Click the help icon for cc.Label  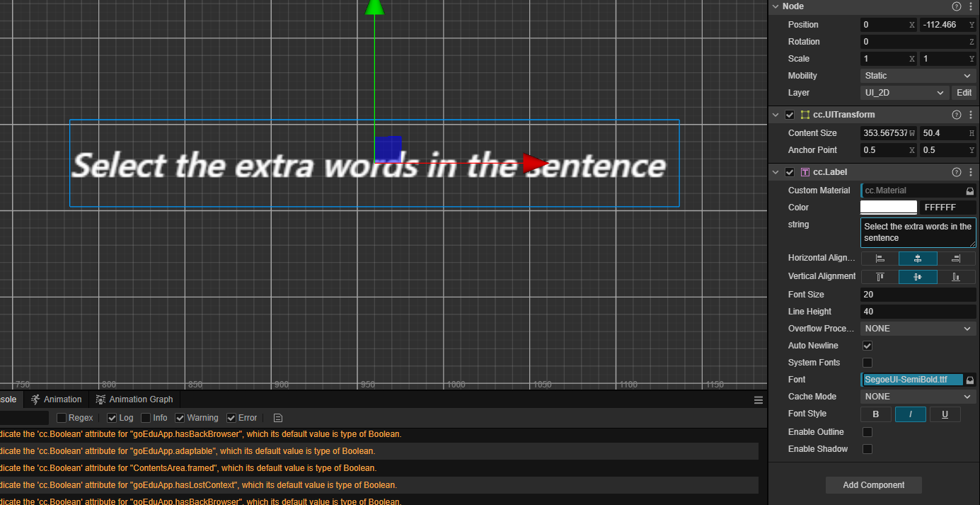tap(956, 172)
